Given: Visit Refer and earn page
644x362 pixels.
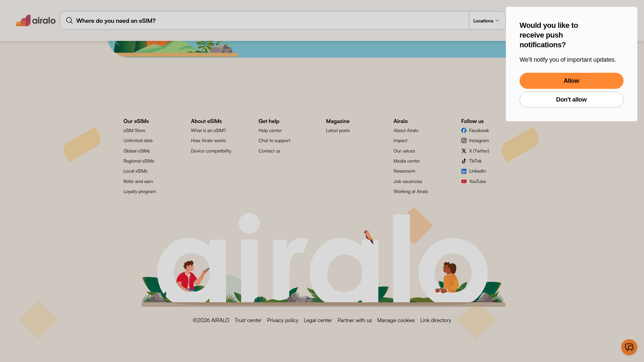Looking at the screenshot, I should pos(138,181).
